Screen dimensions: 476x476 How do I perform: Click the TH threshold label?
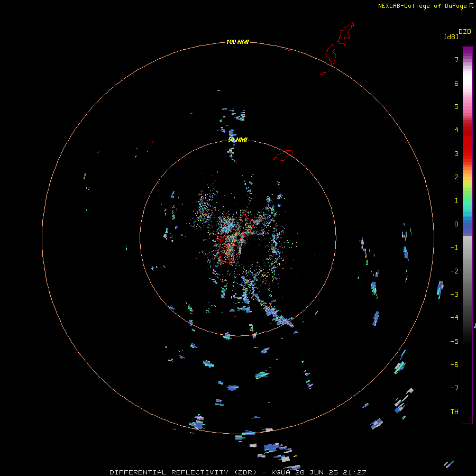[x=454, y=412]
